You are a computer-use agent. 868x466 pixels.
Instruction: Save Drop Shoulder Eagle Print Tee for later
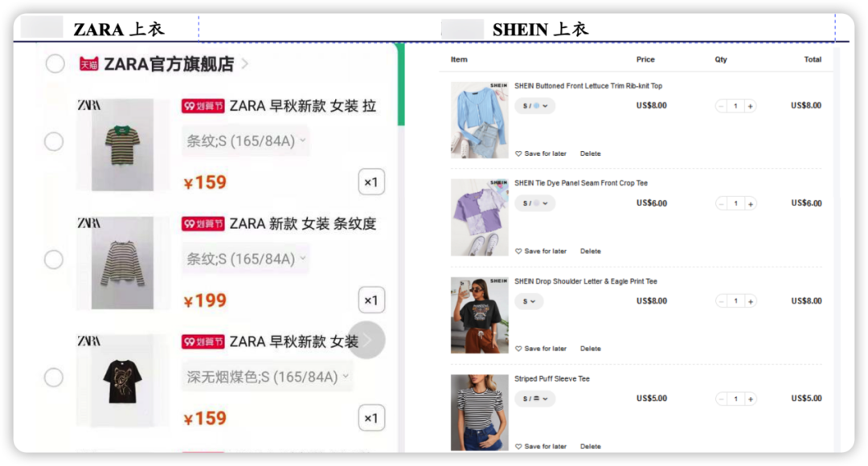coord(541,349)
